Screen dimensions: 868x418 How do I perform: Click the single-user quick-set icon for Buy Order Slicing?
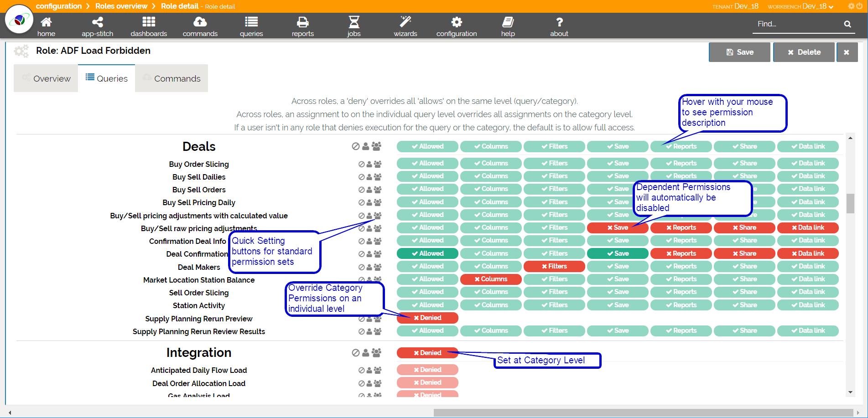(x=369, y=164)
